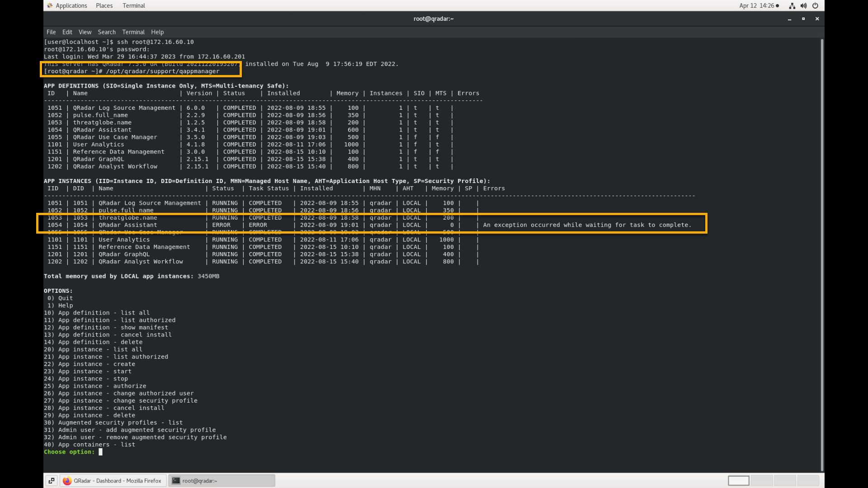Click the network status icon
Image resolution: width=868 pixels, height=488 pixels.
[792, 6]
